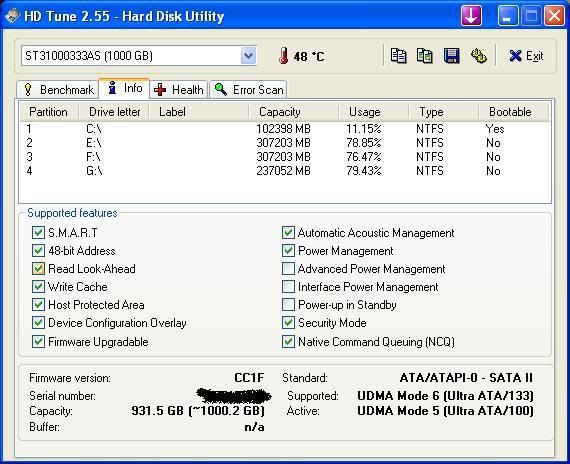Viewport: 570px width, 464px height.
Task: Toggle the Firmware Upgradable checkbox
Action: (x=38, y=341)
